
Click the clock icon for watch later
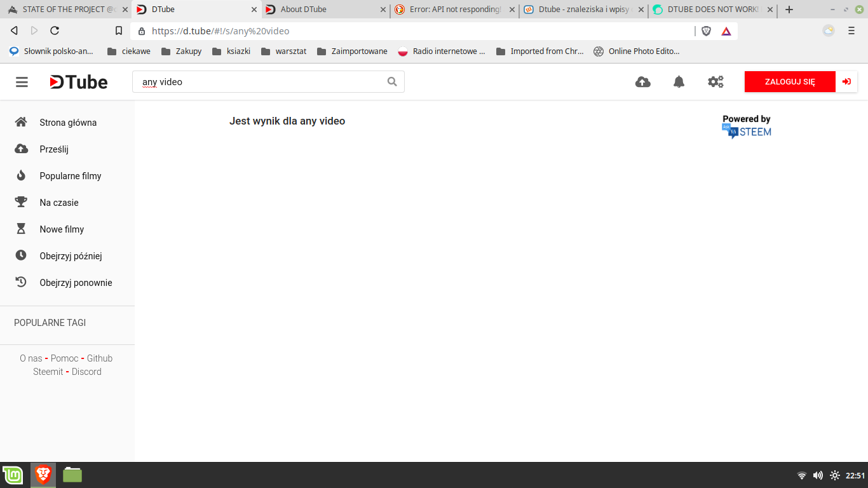[21, 255]
